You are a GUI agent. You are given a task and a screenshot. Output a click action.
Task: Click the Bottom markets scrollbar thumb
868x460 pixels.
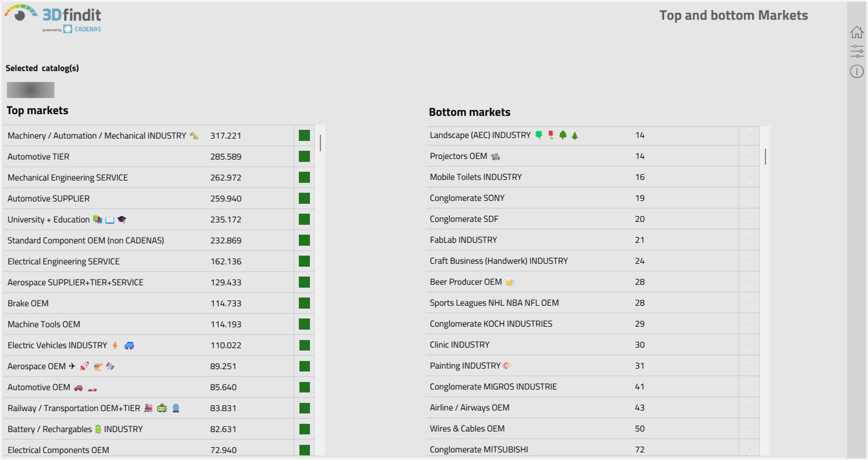click(x=765, y=157)
